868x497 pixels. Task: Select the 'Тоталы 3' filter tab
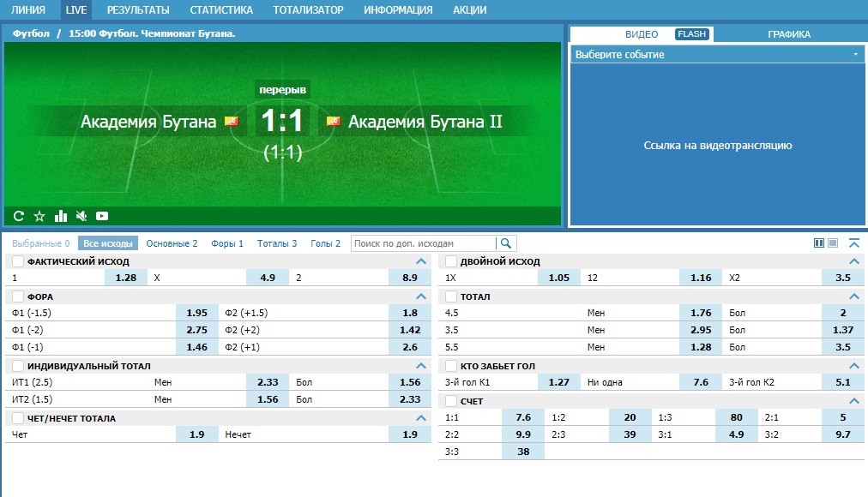[277, 243]
